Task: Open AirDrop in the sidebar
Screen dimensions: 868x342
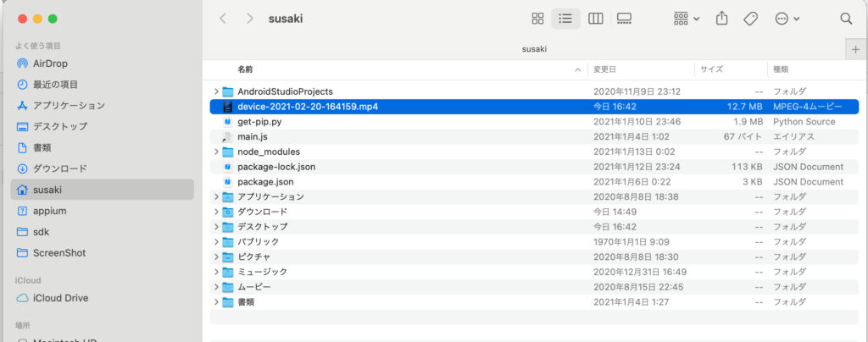Action: (103, 63)
